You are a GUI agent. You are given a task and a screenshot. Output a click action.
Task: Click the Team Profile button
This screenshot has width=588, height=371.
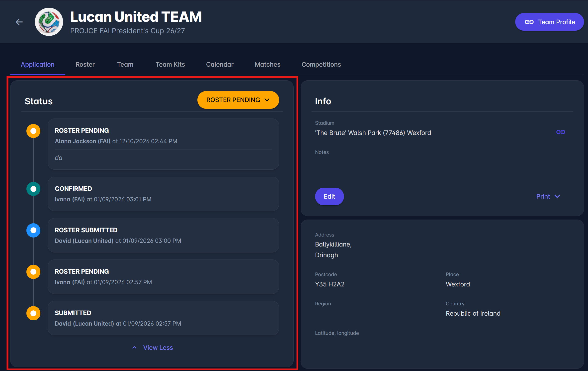coord(549,22)
